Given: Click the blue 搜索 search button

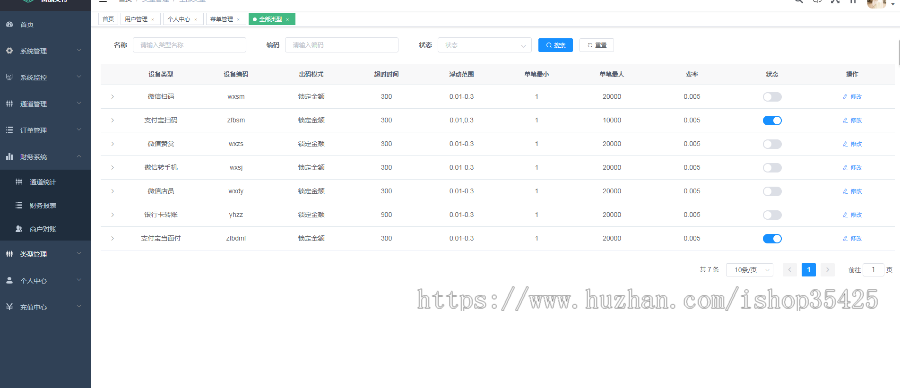Looking at the screenshot, I should pos(556,45).
